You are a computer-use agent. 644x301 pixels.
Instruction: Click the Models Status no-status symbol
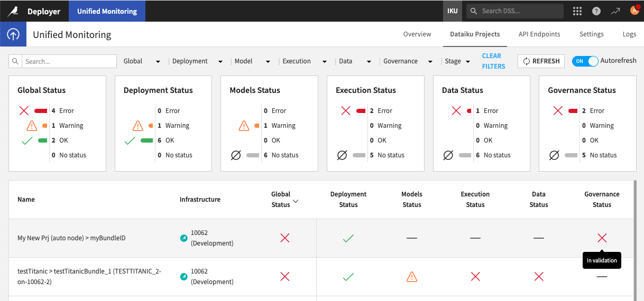point(236,155)
